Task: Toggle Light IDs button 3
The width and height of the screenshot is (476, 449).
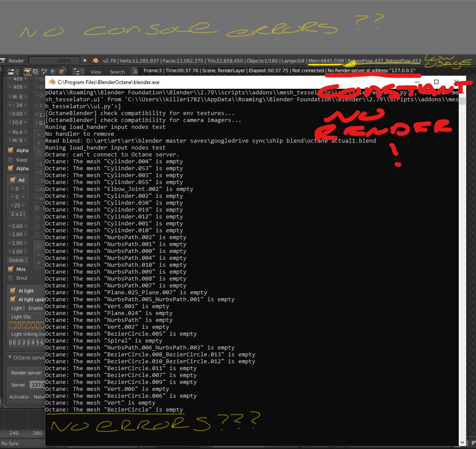Action: (28, 325)
